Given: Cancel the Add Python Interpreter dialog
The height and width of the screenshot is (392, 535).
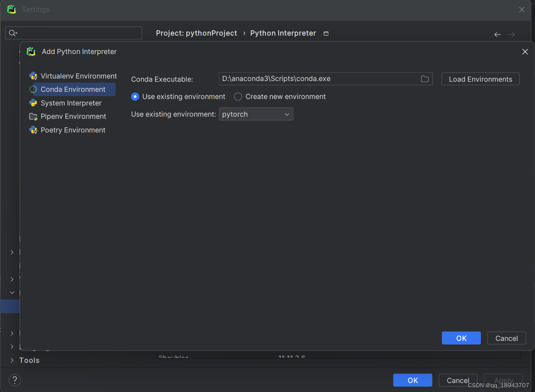Looking at the screenshot, I should (507, 338).
